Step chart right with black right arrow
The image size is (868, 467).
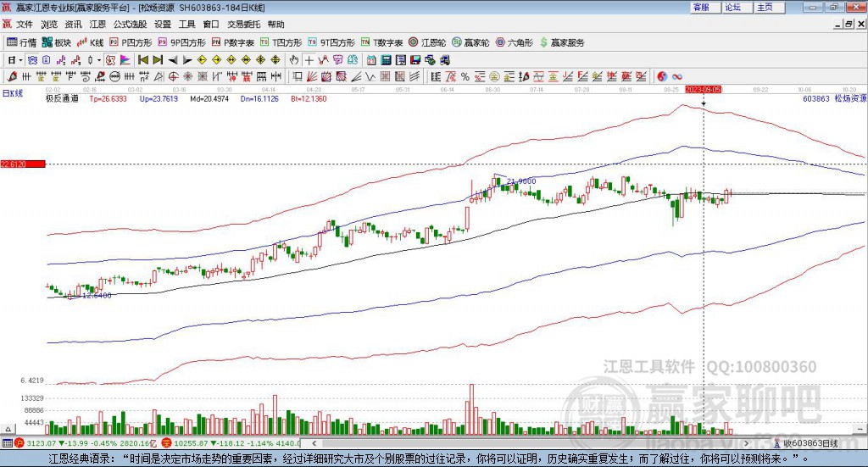(187, 60)
